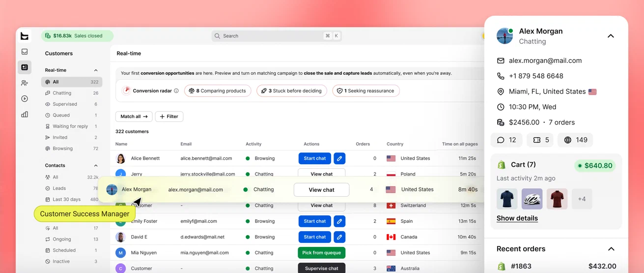This screenshot has width=644, height=273.
Task: Click the edit pencil icon for David E
Action: [339, 237]
